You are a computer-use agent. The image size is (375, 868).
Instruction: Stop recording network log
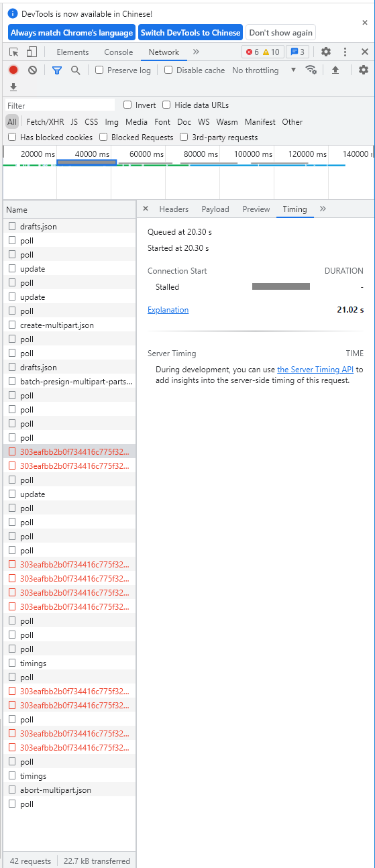coord(13,70)
